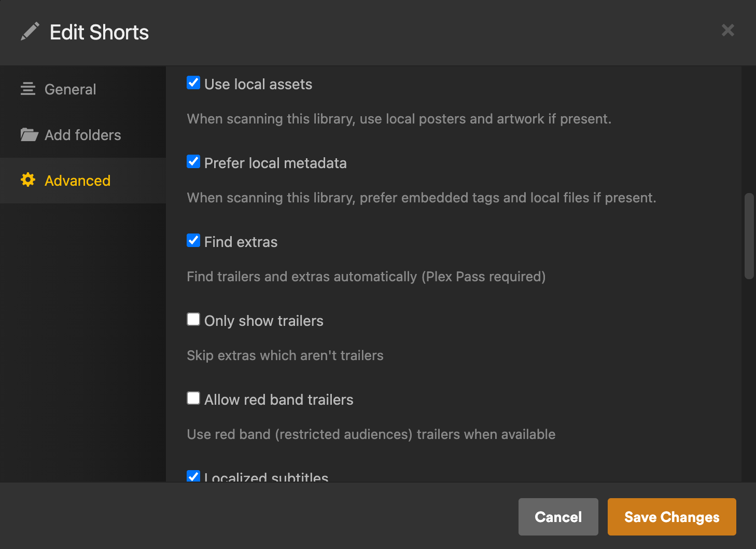756x549 pixels.
Task: Click the Edit Shorts dialog title
Action: (x=99, y=33)
